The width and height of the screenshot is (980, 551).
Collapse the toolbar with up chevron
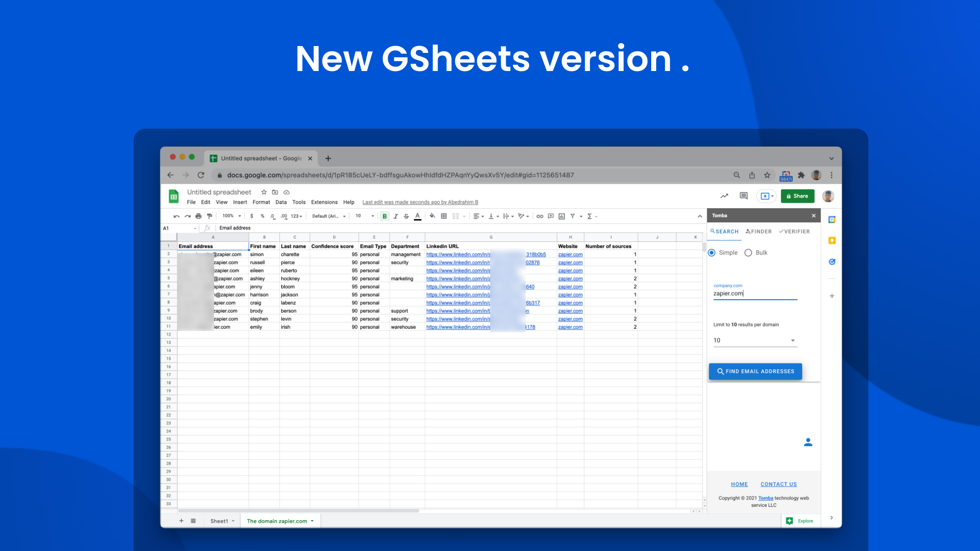tap(700, 216)
